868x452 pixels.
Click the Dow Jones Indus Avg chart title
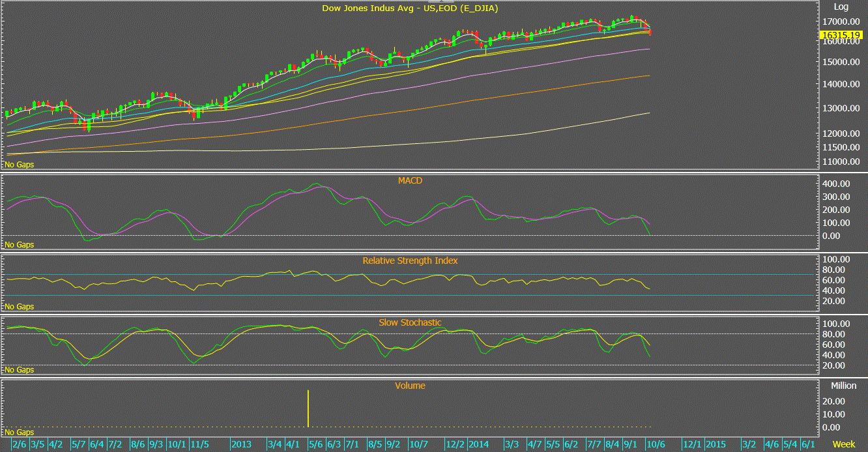coord(411,8)
